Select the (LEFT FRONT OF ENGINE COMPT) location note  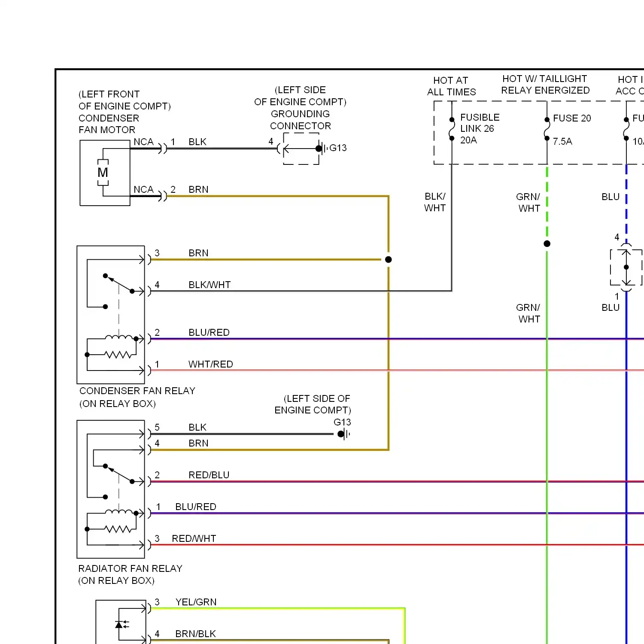[125, 100]
